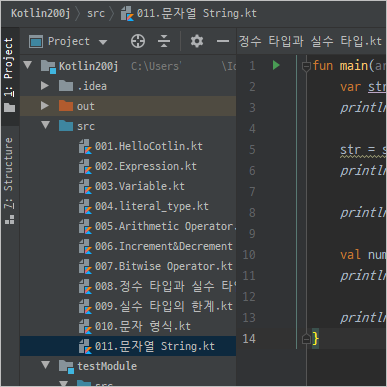Image resolution: width=387 pixels, height=387 pixels.
Task: Select the .idea folder row
Action: tap(128, 86)
